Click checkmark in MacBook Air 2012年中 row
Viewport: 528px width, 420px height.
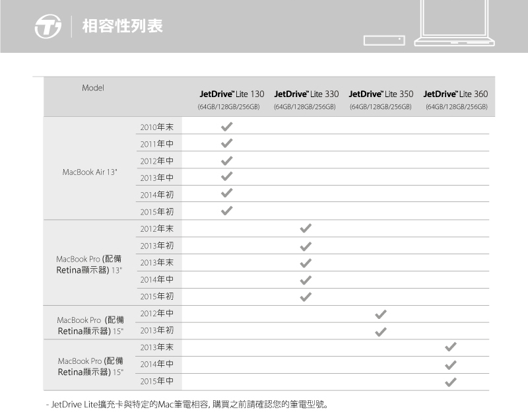(226, 160)
